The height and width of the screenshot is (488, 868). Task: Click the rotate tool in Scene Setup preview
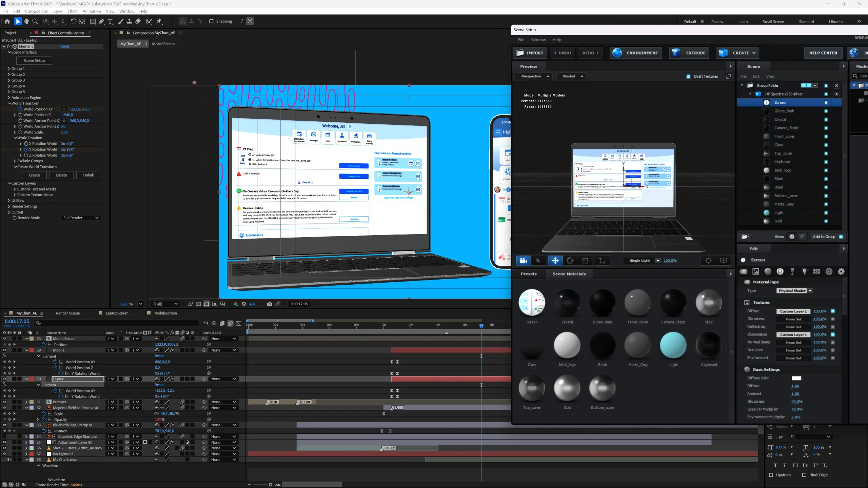pos(570,261)
